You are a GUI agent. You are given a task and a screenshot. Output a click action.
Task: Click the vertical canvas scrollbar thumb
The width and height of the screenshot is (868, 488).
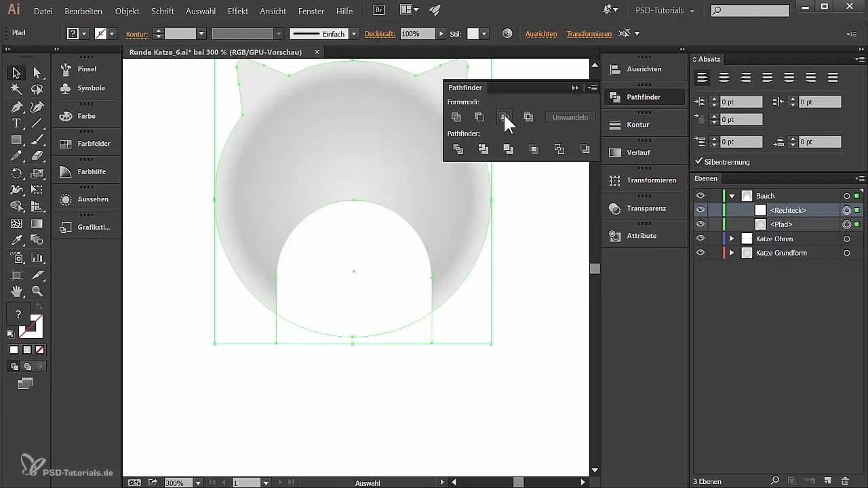[595, 268]
